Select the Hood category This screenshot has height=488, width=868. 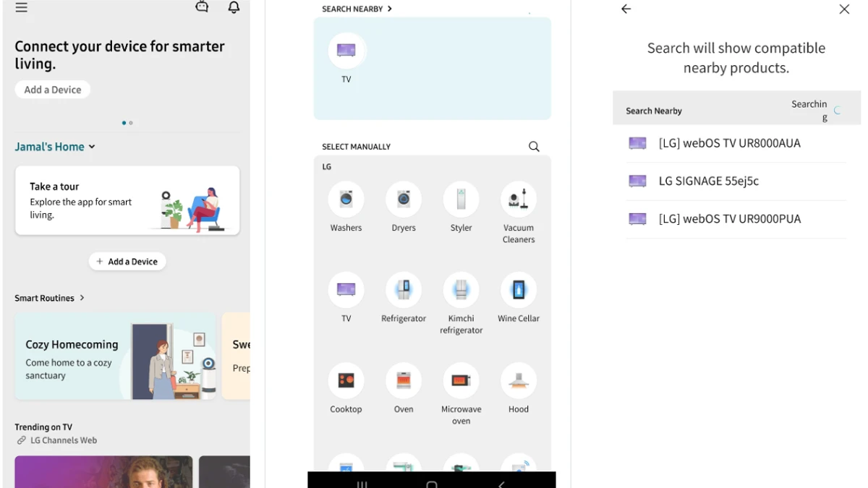coord(519,389)
